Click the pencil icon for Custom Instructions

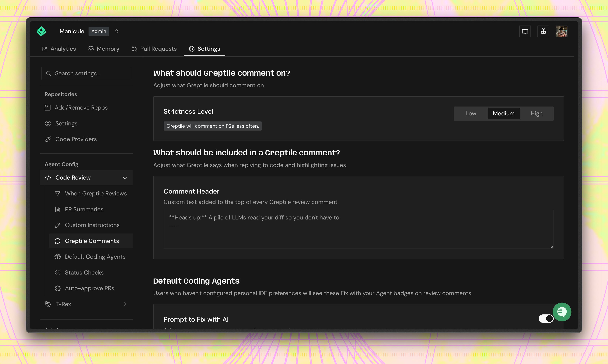pos(58,225)
